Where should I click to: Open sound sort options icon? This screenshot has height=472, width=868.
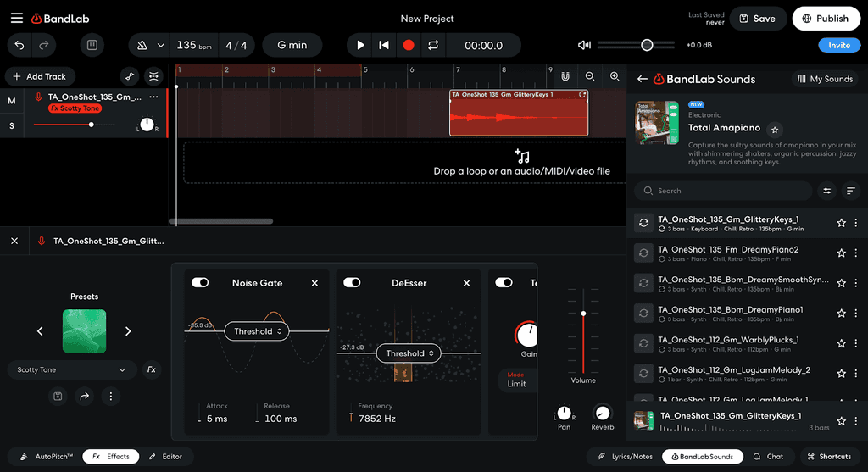point(851,191)
